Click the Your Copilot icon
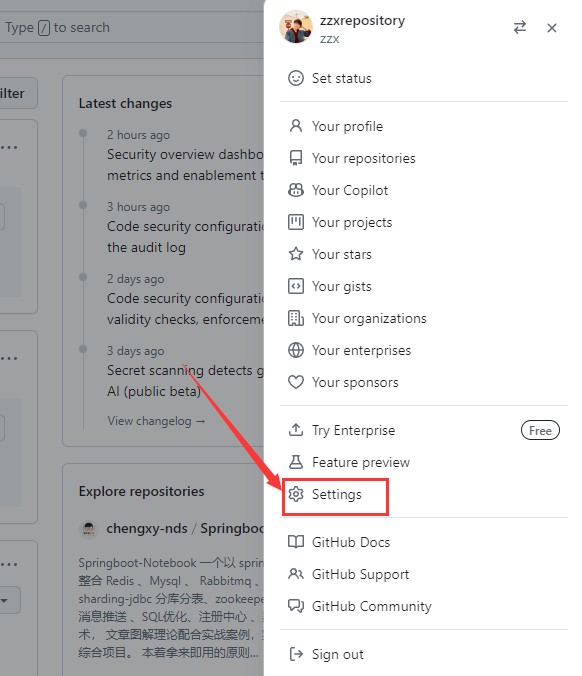The width and height of the screenshot is (582, 676). coord(296,190)
